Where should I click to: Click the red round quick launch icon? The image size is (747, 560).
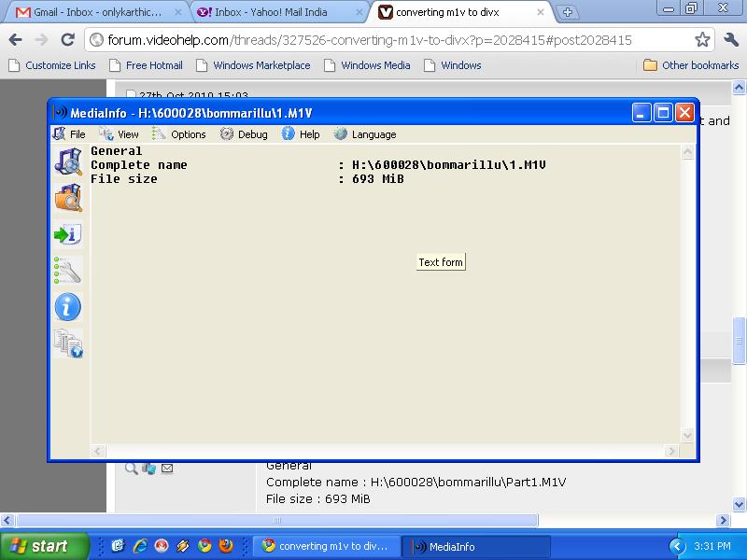[x=162, y=546]
